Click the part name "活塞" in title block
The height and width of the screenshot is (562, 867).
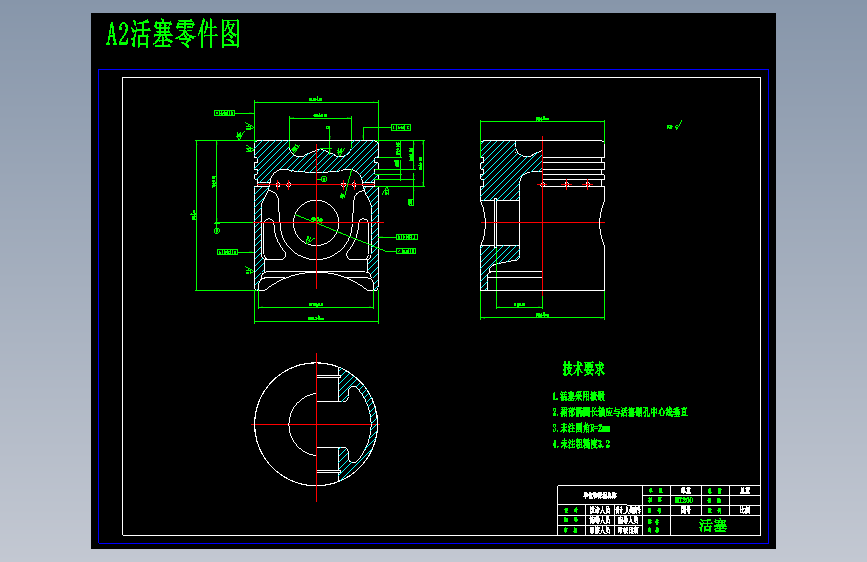click(x=713, y=525)
